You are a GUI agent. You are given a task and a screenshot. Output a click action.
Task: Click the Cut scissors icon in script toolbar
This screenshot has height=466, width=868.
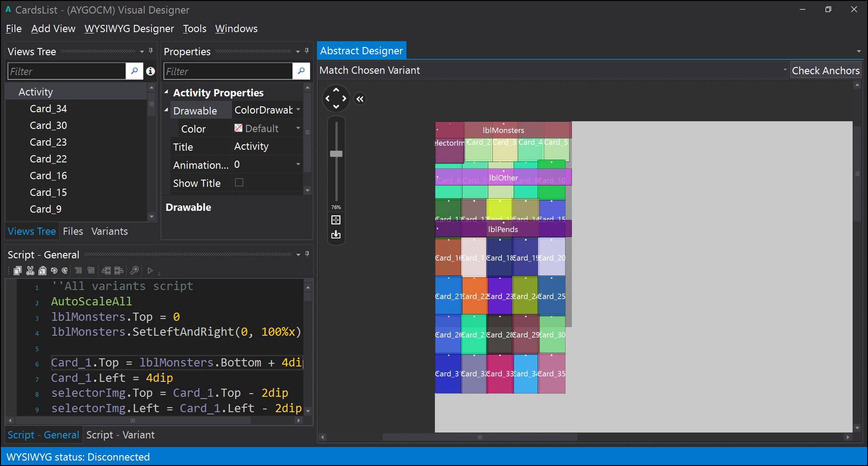[x=30, y=271]
